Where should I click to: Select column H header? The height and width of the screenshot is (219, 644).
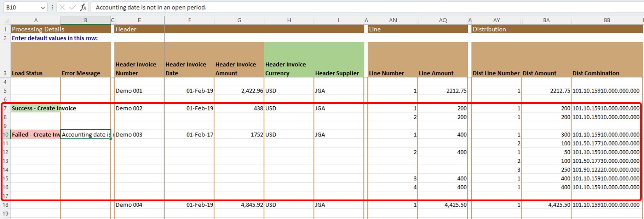click(x=289, y=20)
